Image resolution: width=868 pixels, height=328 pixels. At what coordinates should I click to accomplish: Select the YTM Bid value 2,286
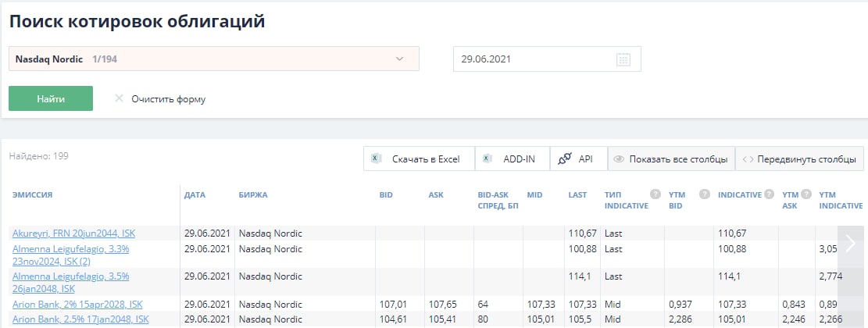680,319
